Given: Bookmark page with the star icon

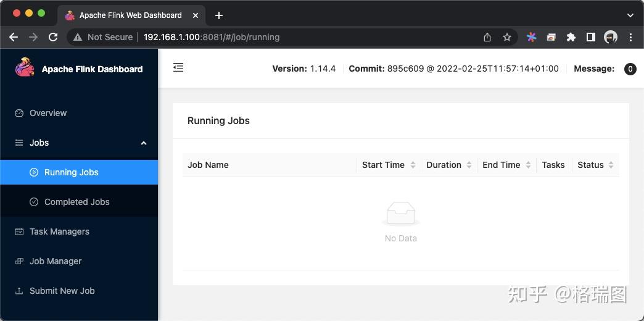Looking at the screenshot, I should click(x=507, y=37).
